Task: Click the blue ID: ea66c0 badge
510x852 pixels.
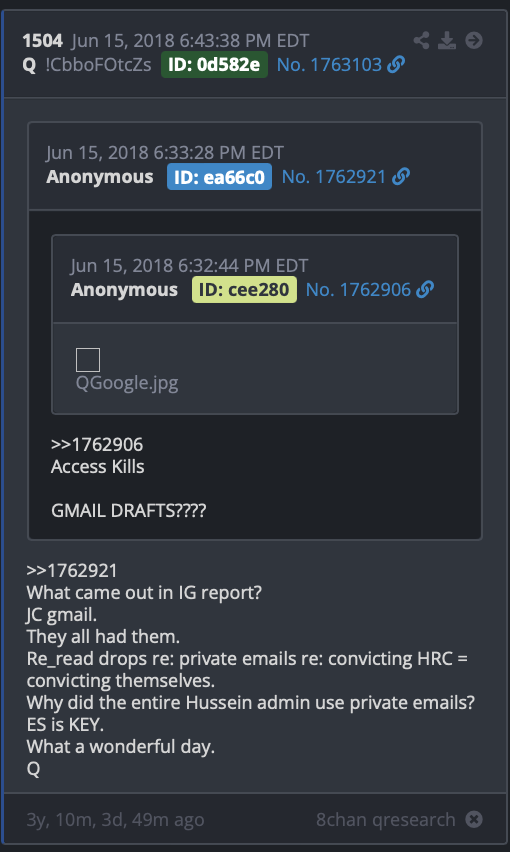Action: (x=219, y=177)
